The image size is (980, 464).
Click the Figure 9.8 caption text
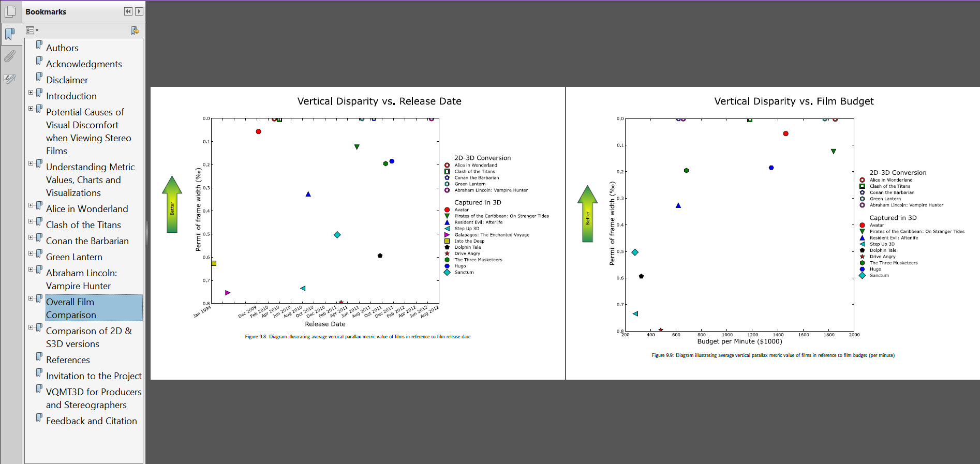coord(358,337)
